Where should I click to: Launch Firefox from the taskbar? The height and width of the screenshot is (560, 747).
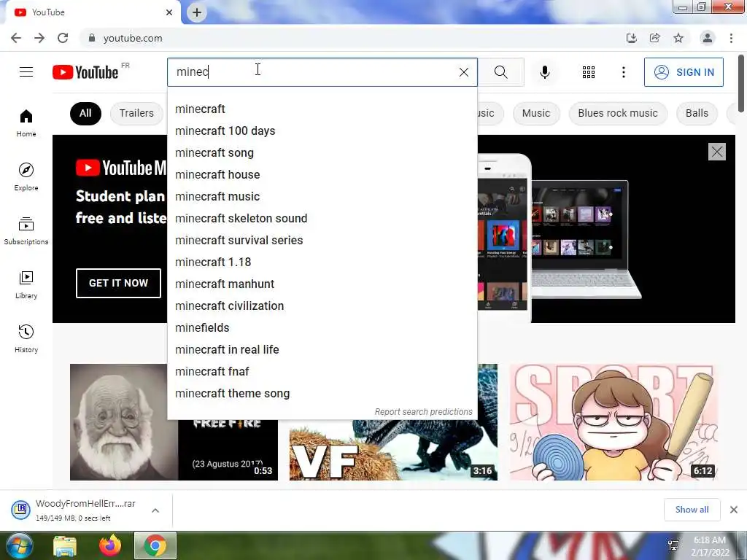[x=110, y=545]
